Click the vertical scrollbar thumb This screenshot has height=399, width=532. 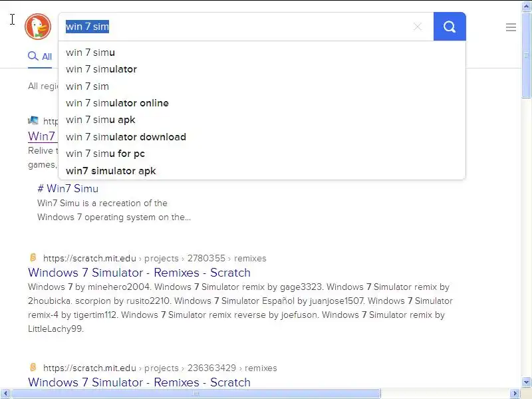(x=526, y=55)
